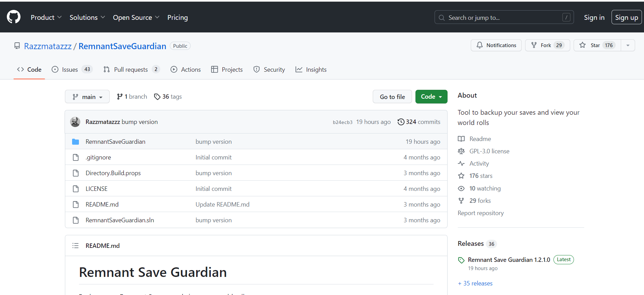
Task: Switch to the Pull requests tab
Action: 132,69
